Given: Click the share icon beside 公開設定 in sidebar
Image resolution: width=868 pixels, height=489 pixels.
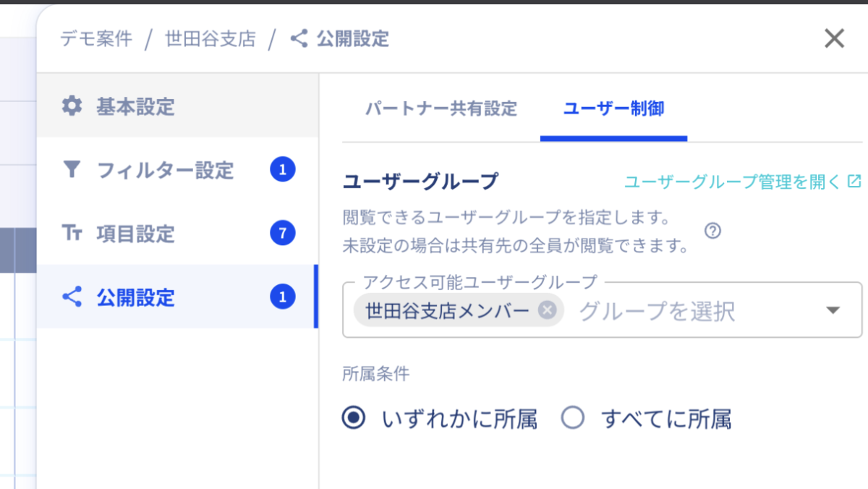Looking at the screenshot, I should point(72,297).
